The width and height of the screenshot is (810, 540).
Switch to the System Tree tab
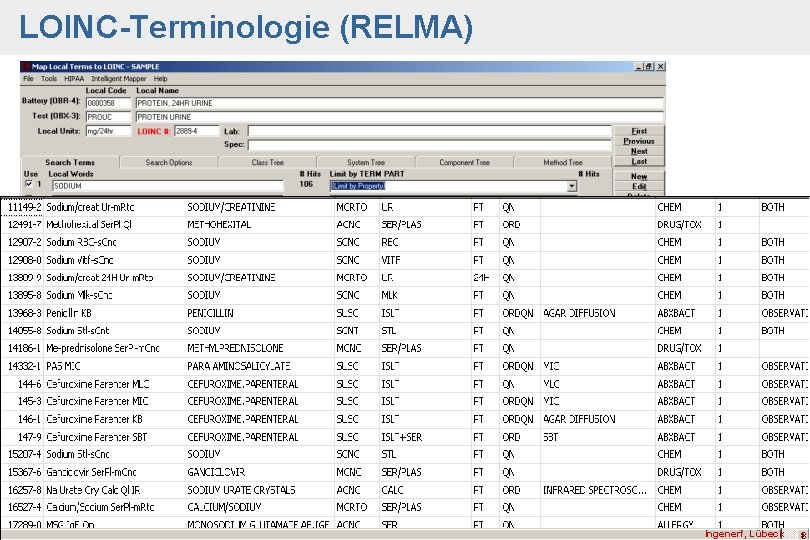pyautogui.click(x=366, y=162)
